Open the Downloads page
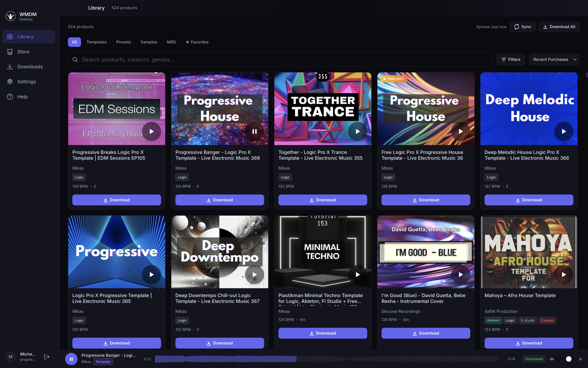This screenshot has height=368, width=588. [x=29, y=67]
